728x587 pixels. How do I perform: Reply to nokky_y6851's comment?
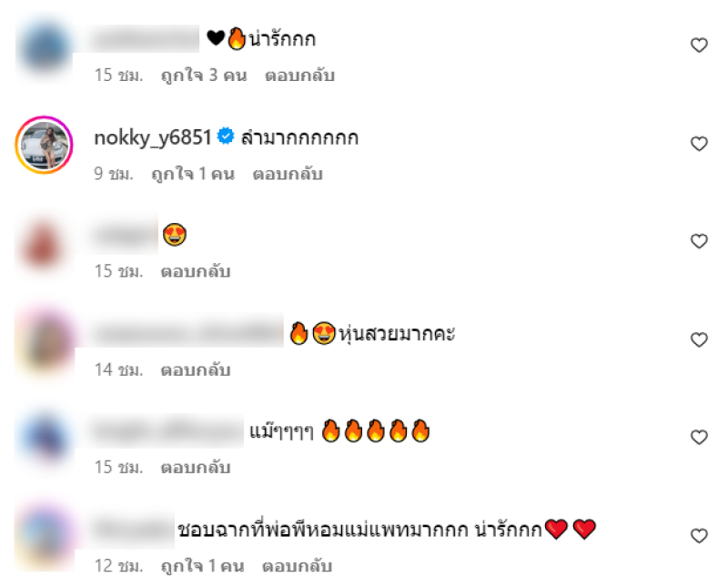pos(288,174)
